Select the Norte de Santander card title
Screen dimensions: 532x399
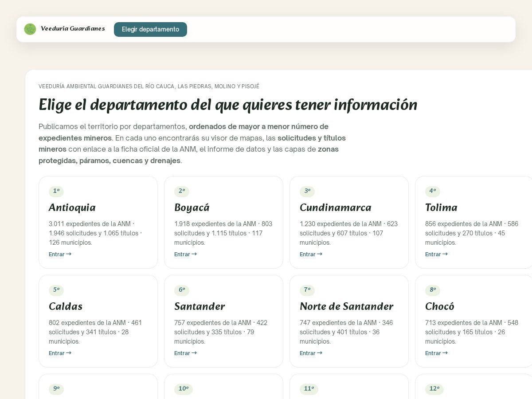tap(347, 306)
